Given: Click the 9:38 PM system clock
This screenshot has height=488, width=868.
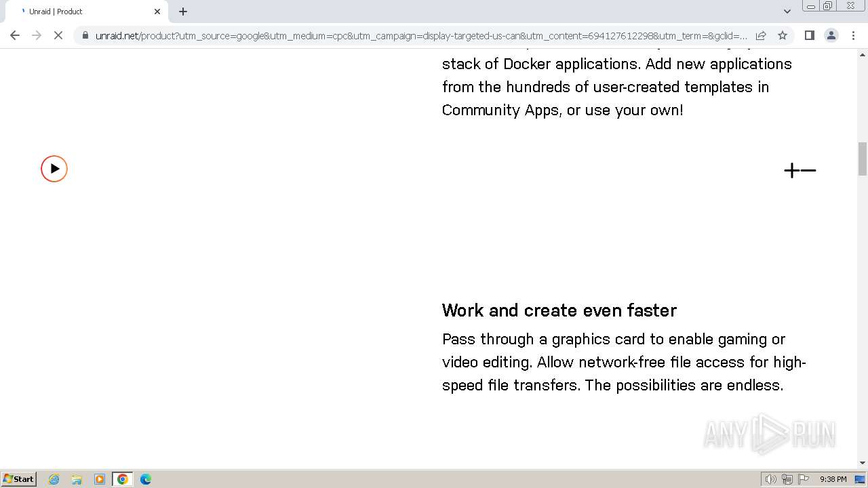Looking at the screenshot, I should tap(833, 479).
